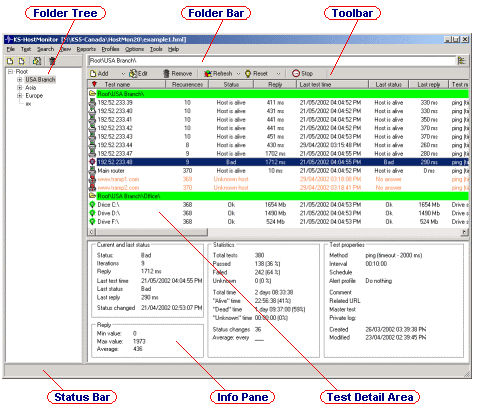Collapse the Root node in the folder tree
The width and height of the screenshot is (480, 410).
10,71
